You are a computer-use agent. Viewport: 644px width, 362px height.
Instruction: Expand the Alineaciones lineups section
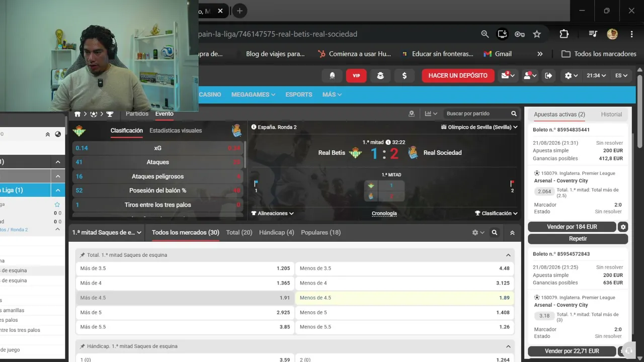pyautogui.click(x=272, y=213)
